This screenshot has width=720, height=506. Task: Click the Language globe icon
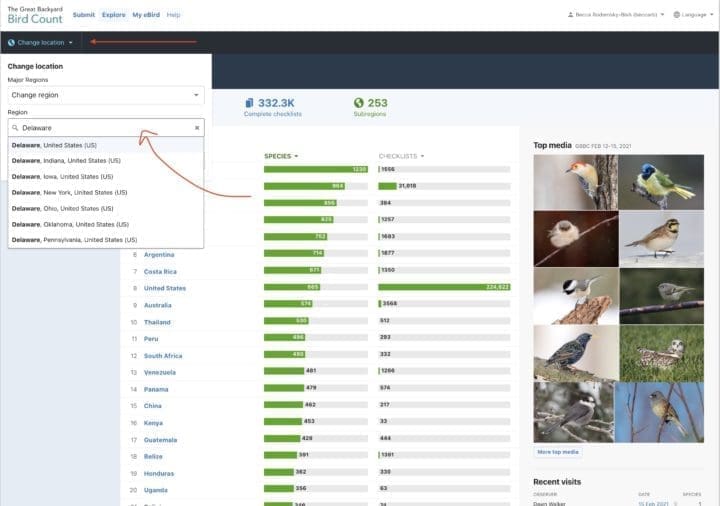[677, 15]
